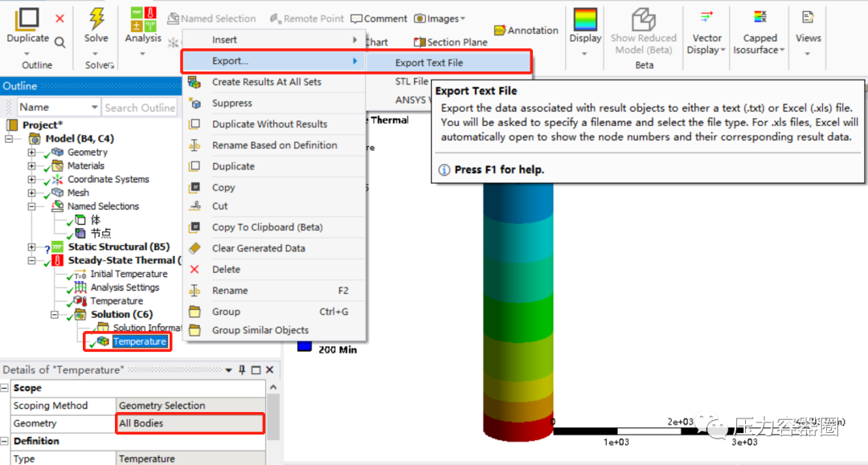
Task: Click the Section Plane button
Action: pyautogui.click(x=449, y=42)
